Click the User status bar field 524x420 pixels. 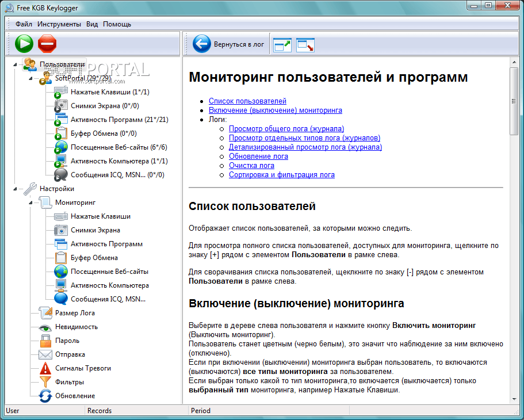[44, 411]
